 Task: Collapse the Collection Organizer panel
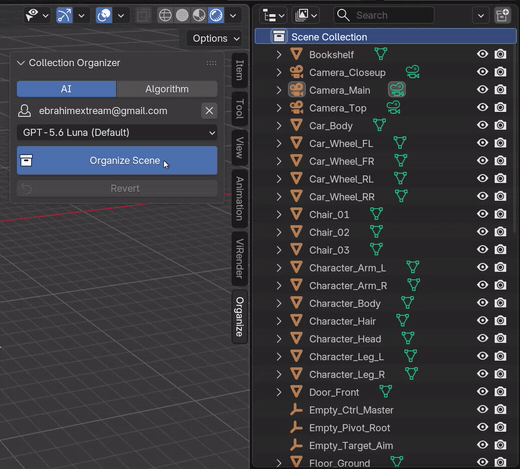21,63
